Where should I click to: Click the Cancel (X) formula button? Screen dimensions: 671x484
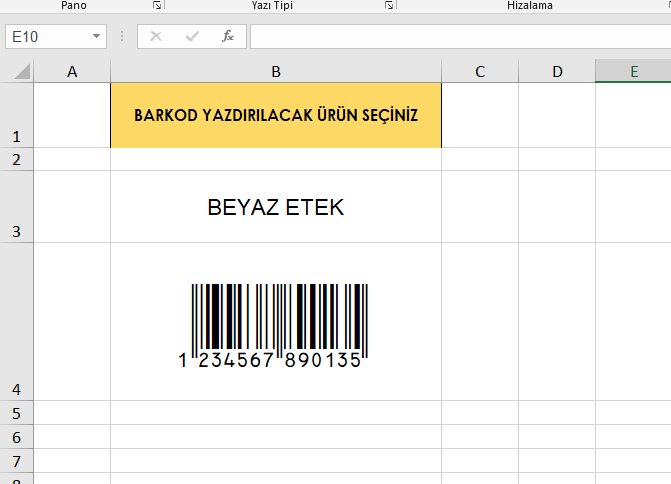tap(156, 36)
